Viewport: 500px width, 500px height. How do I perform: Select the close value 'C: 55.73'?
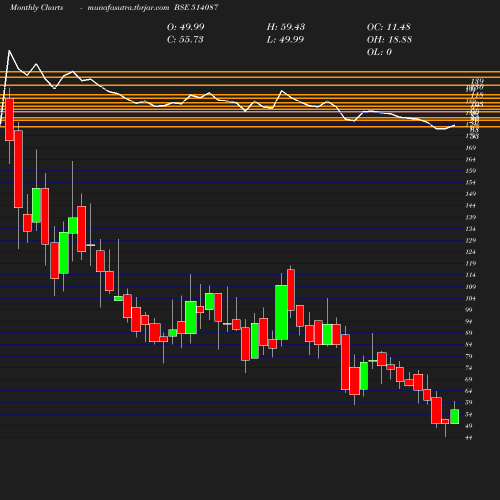pyautogui.click(x=185, y=40)
